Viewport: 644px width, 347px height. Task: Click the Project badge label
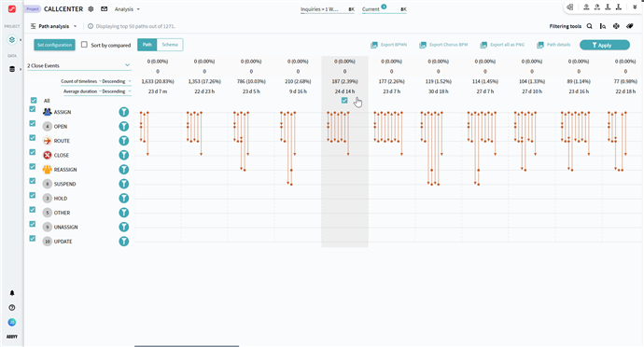[x=33, y=9]
